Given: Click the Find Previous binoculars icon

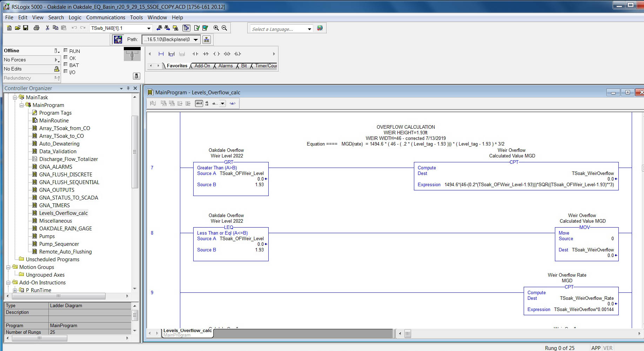Looking at the screenshot, I should (x=159, y=28).
